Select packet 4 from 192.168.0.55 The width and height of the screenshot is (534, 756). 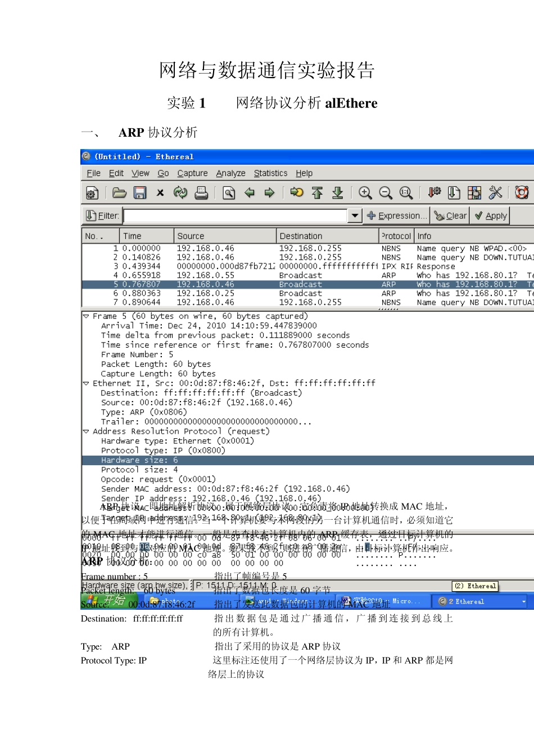pos(205,275)
